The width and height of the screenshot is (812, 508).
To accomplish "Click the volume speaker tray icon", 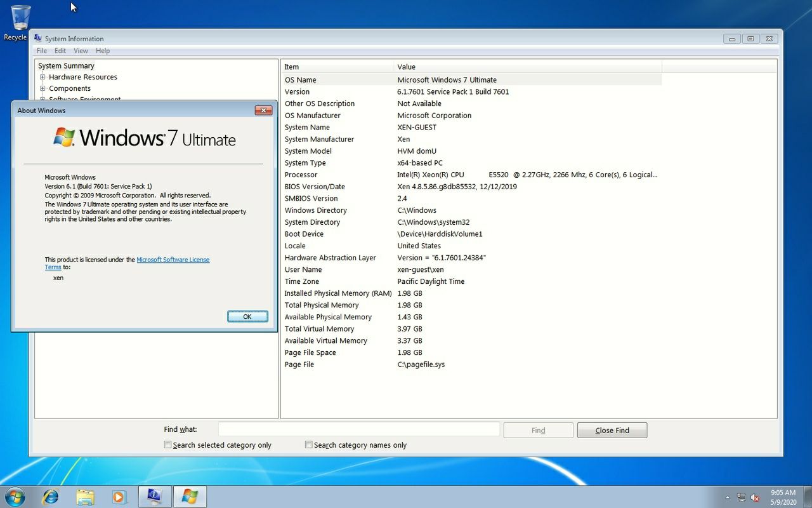I will pos(755,497).
